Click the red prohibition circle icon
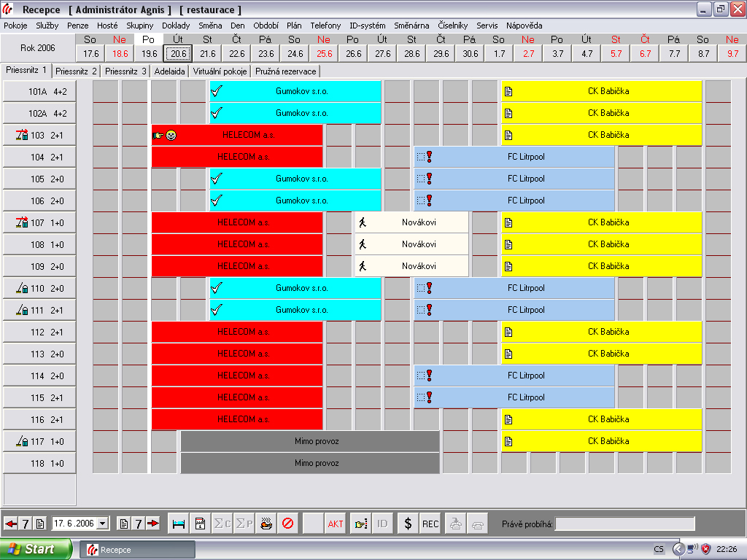This screenshot has width=747, height=560. tap(287, 524)
